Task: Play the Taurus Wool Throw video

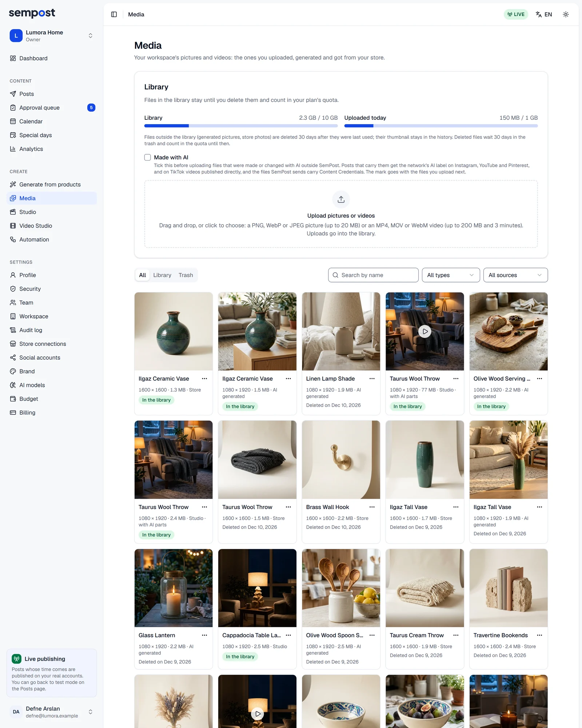Action: (425, 332)
